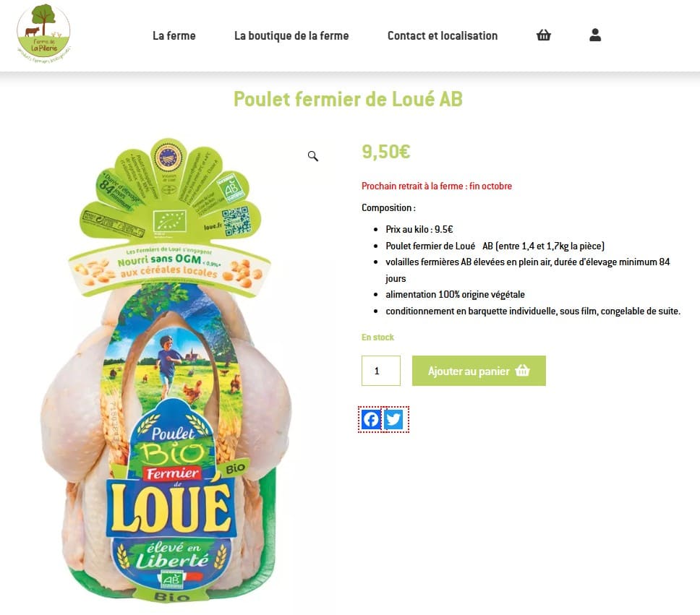The image size is (700, 615).
Task: Click the 9,50€ price
Action: pos(385,152)
